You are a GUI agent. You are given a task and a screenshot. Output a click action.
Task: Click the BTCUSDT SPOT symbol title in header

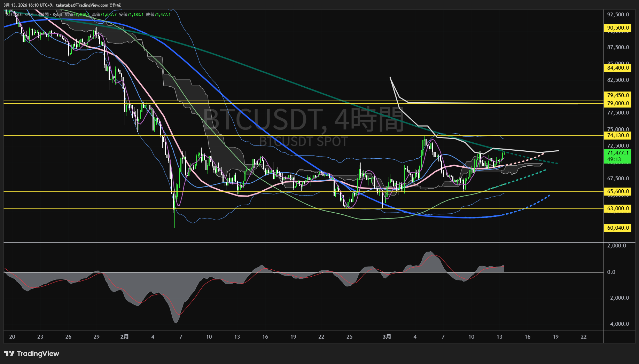click(20, 15)
